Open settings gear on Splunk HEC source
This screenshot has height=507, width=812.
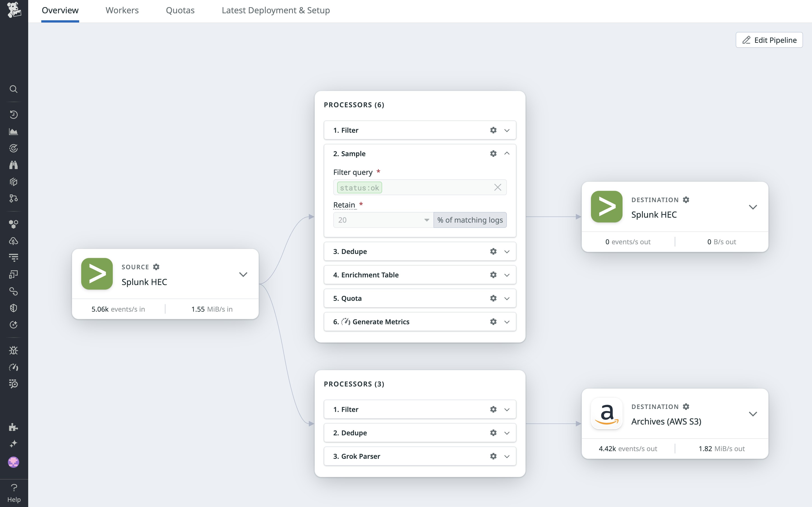pyautogui.click(x=156, y=267)
